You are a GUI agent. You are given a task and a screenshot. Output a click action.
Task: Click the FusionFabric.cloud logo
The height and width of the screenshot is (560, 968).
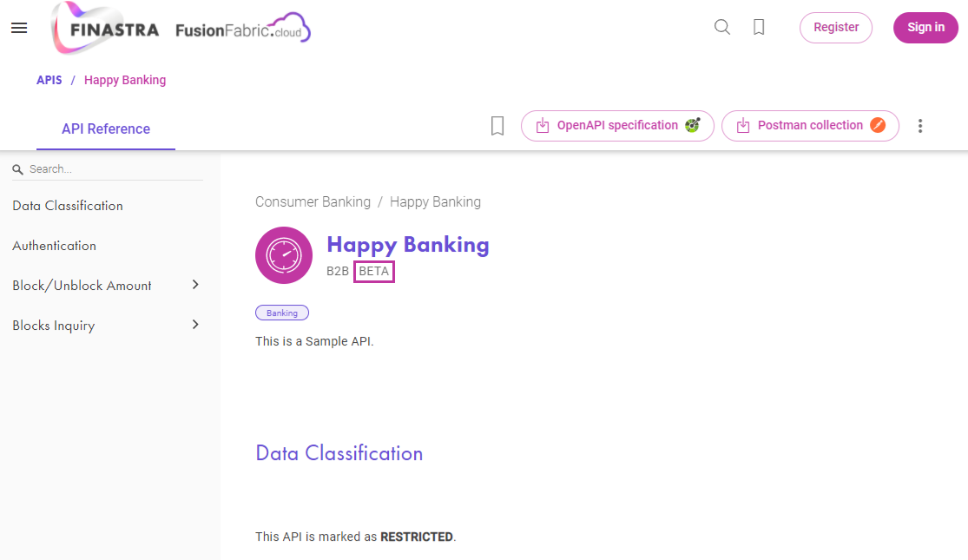pyautogui.click(x=243, y=29)
